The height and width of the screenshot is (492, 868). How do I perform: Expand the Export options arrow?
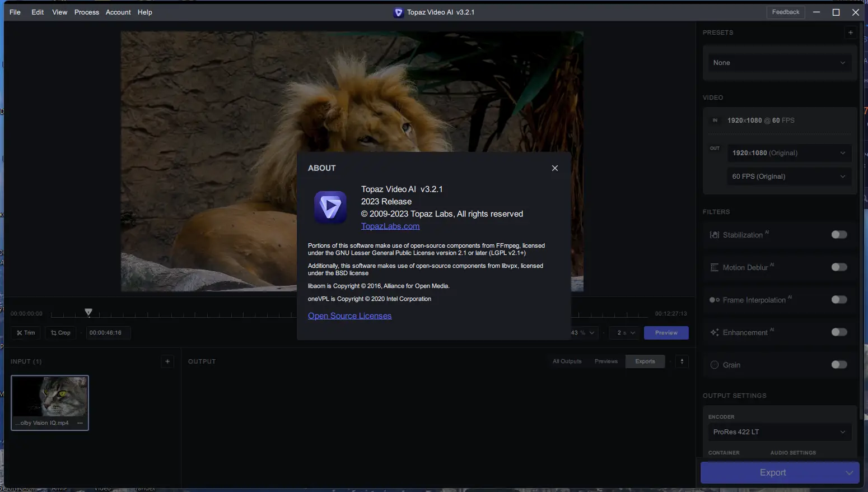click(x=850, y=473)
